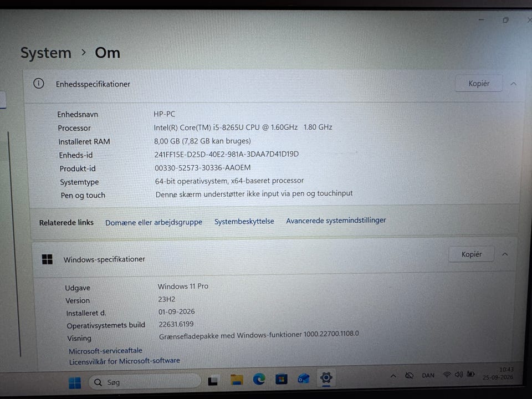Open the taskbar clock and date
This screenshot has height=399, width=532.
pyautogui.click(x=498, y=373)
